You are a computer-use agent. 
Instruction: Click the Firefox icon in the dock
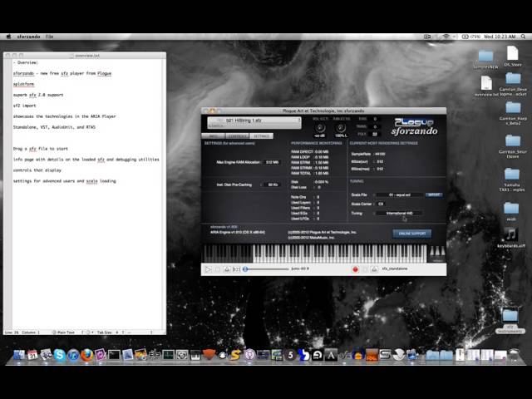[x=86, y=355]
